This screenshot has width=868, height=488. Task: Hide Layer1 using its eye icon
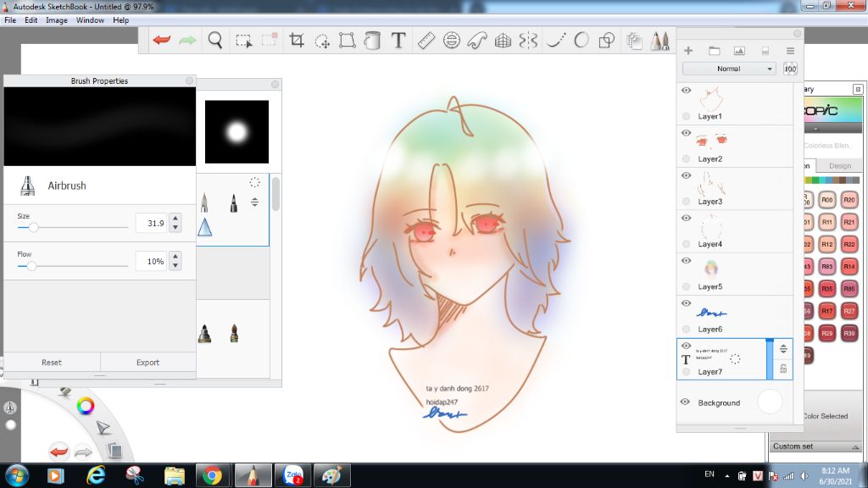pyautogui.click(x=686, y=90)
